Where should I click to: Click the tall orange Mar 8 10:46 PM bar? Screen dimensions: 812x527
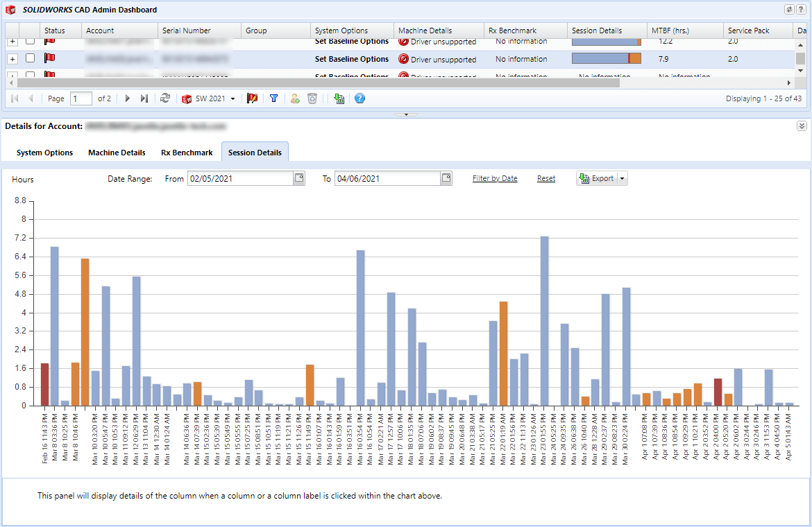point(85,331)
